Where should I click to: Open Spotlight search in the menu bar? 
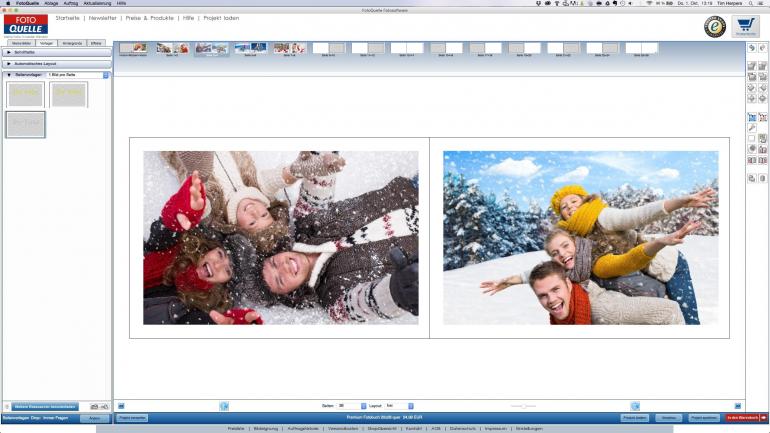coord(751,3)
